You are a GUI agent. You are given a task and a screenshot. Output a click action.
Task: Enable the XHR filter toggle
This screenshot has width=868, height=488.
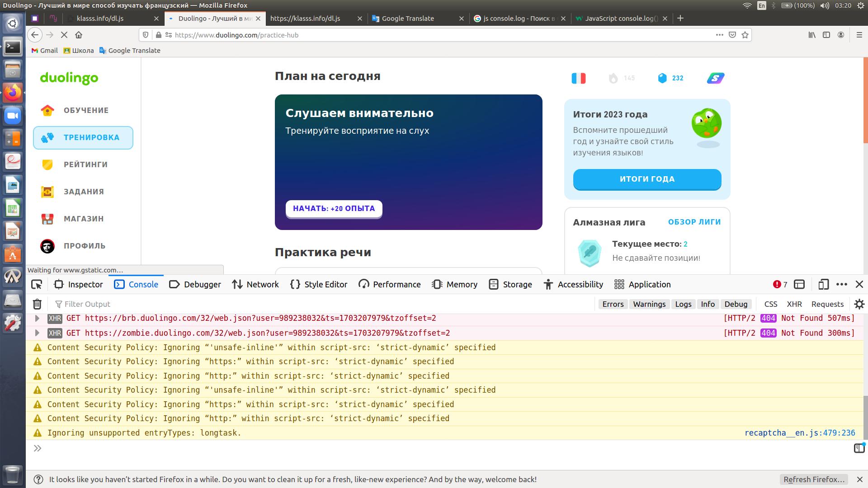[x=794, y=304]
